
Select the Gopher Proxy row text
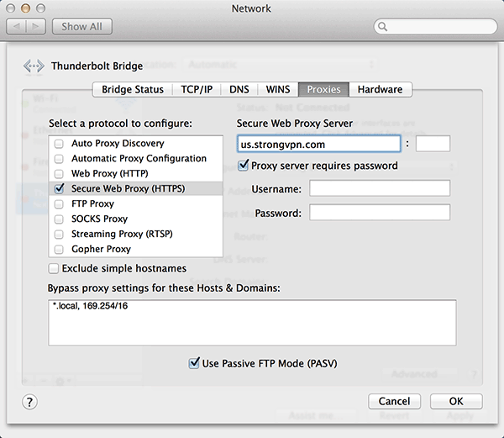pyautogui.click(x=101, y=249)
